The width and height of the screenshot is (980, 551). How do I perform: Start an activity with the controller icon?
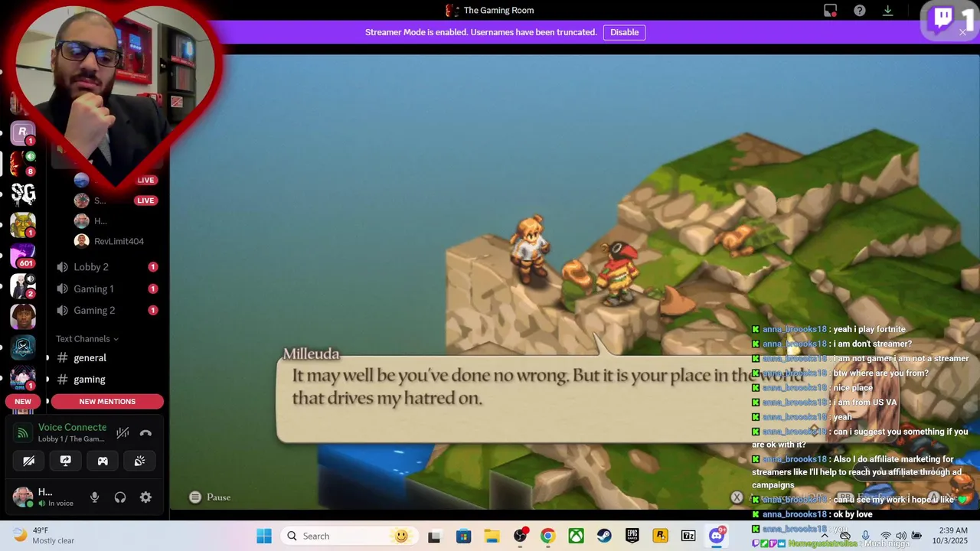click(x=103, y=461)
